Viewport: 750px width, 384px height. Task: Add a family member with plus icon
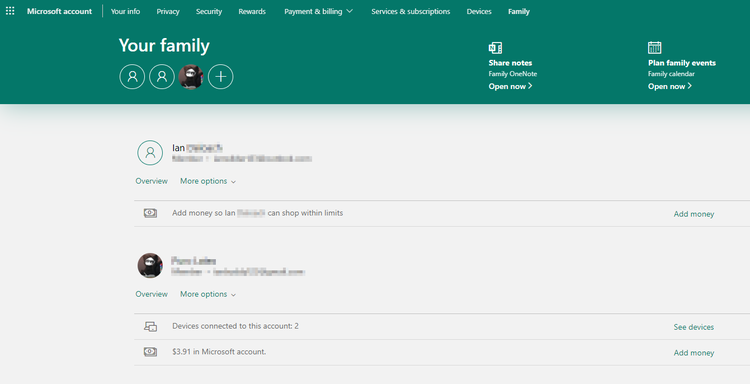coord(221,77)
